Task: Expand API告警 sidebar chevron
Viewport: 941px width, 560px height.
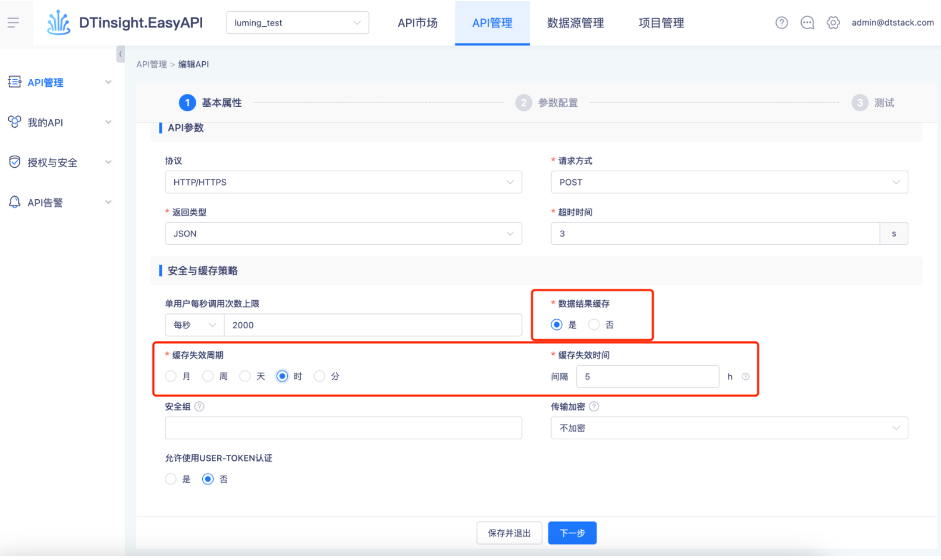Action: (x=108, y=202)
